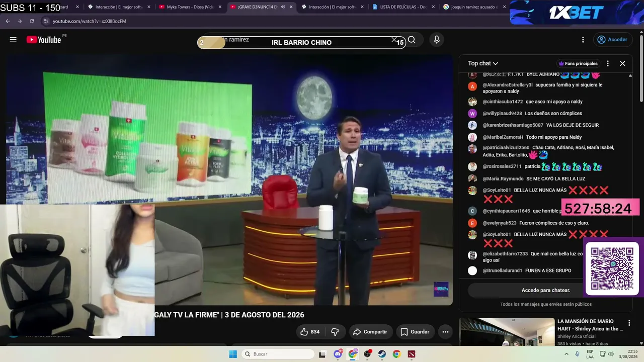Open Dota 2 from the taskbar
The width and height of the screenshot is (644, 362).
coord(412,354)
